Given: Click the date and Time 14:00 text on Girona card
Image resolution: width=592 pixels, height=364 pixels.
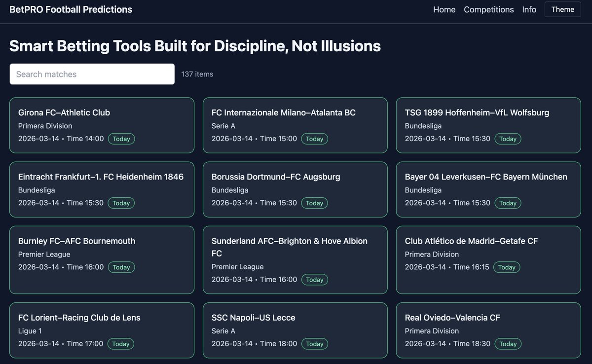Looking at the screenshot, I should [61, 139].
